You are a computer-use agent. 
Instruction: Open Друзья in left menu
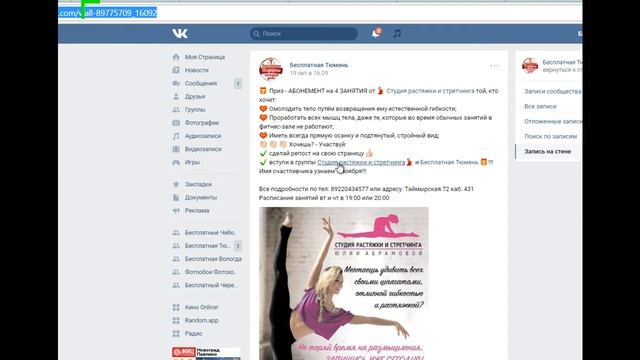(x=195, y=96)
